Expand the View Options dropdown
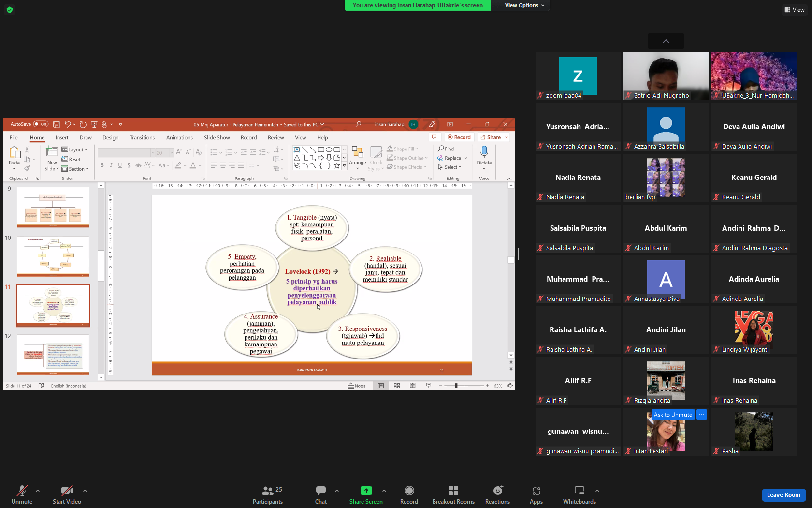The image size is (812, 508). [524, 5]
